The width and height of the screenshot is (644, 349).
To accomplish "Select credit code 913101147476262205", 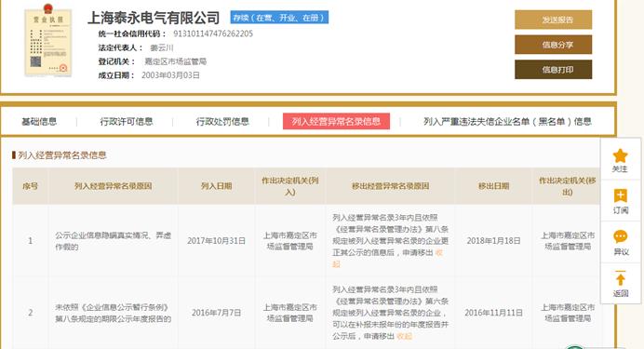I will 213,34.
